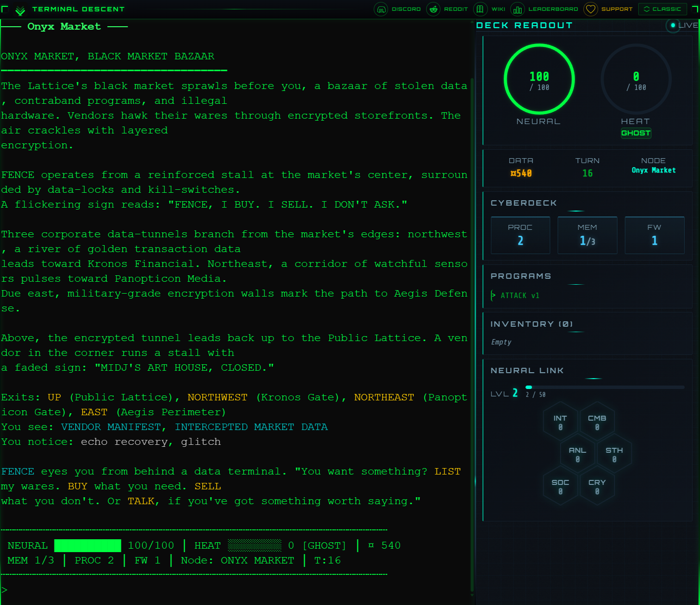The image size is (700, 605).
Task: Click the Support heart icon
Action: [x=590, y=9]
